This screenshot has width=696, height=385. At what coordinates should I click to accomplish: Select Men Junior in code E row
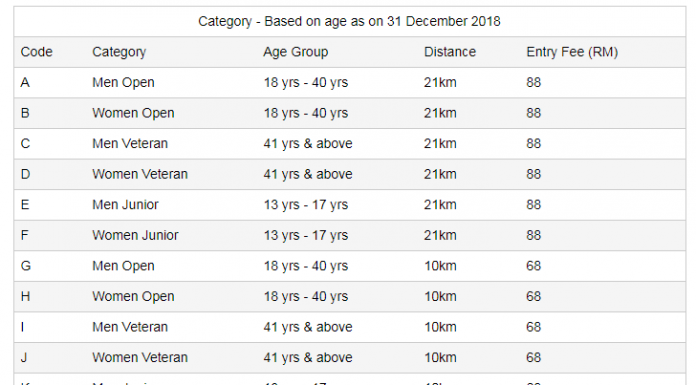coord(125,205)
